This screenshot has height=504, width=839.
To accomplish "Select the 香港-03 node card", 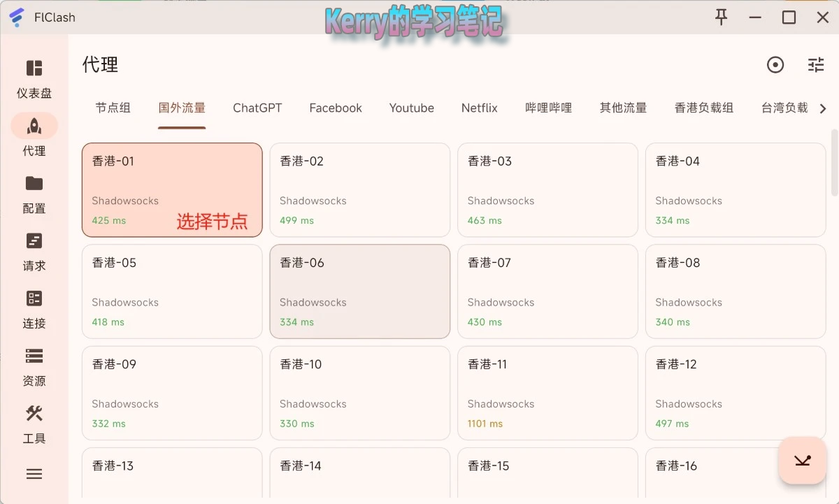I will [x=547, y=190].
